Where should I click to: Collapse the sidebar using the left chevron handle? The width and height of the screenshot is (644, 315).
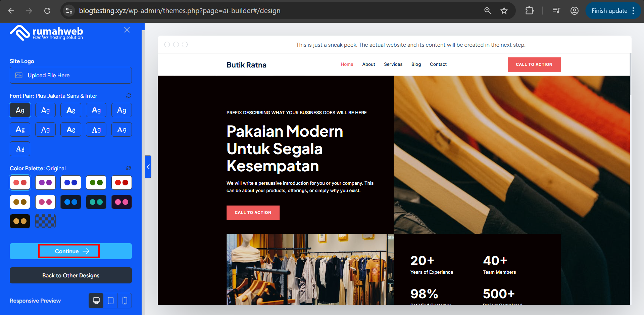coord(148,167)
